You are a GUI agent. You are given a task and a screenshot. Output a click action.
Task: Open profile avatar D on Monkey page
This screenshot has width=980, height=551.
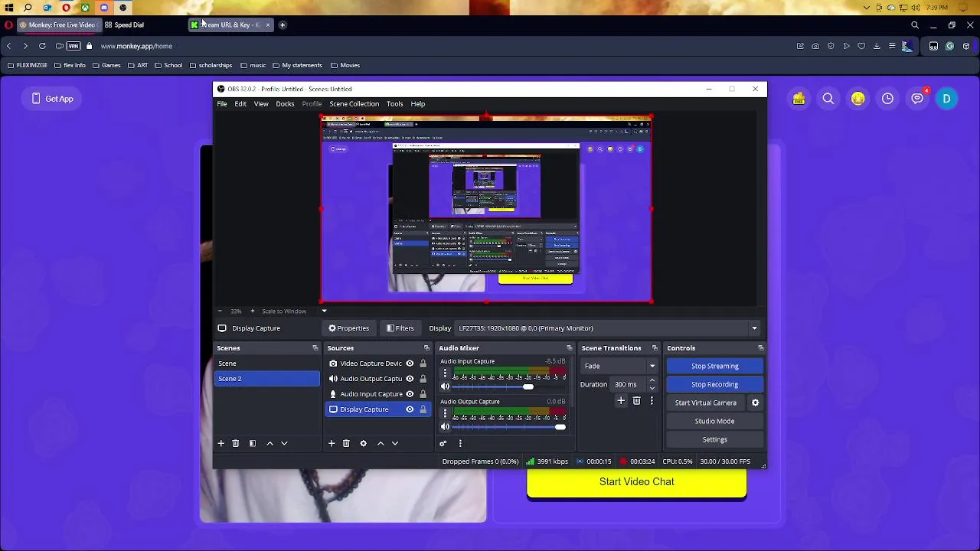coord(946,99)
